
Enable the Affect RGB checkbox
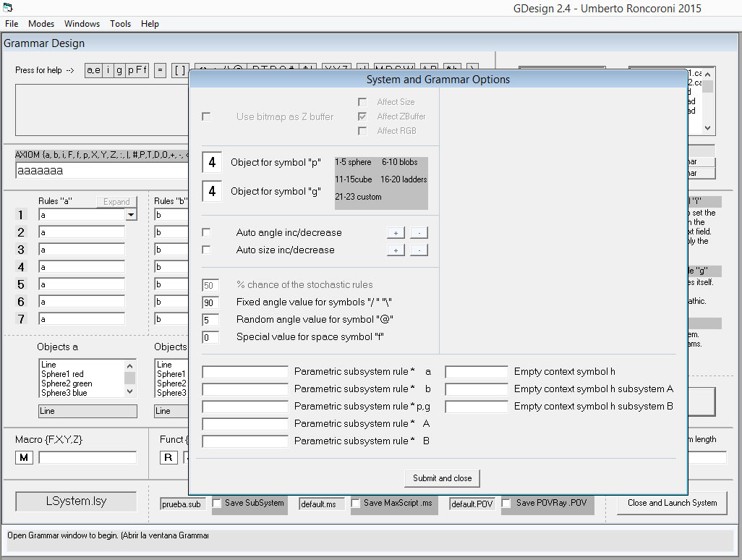(x=362, y=131)
